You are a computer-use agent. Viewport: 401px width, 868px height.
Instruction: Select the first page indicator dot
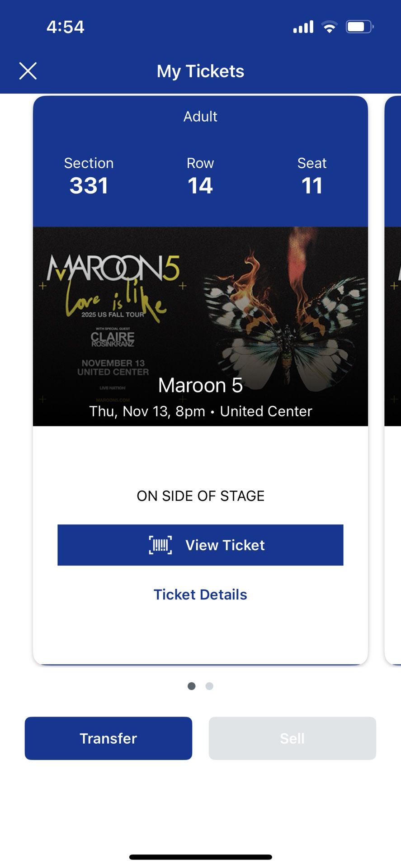click(191, 686)
